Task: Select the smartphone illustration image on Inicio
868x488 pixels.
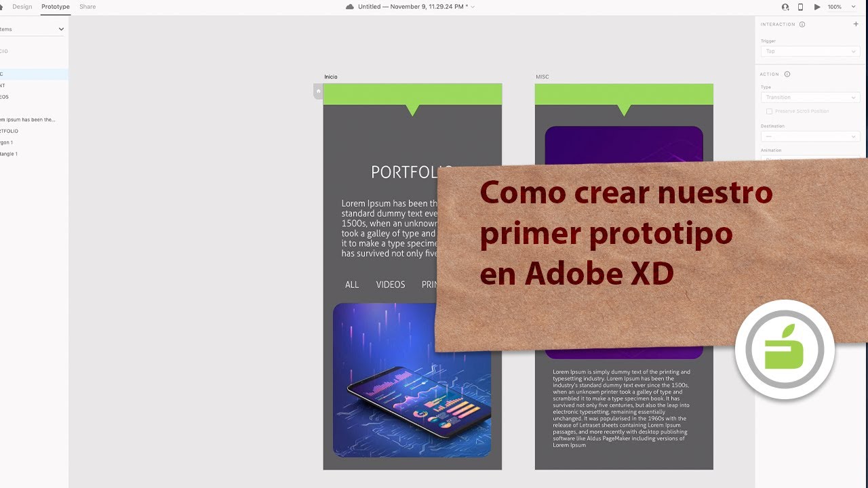Action: pyautogui.click(x=412, y=380)
